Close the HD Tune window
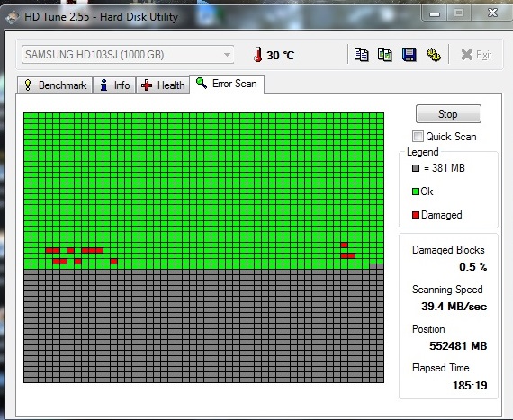 pyautogui.click(x=492, y=13)
